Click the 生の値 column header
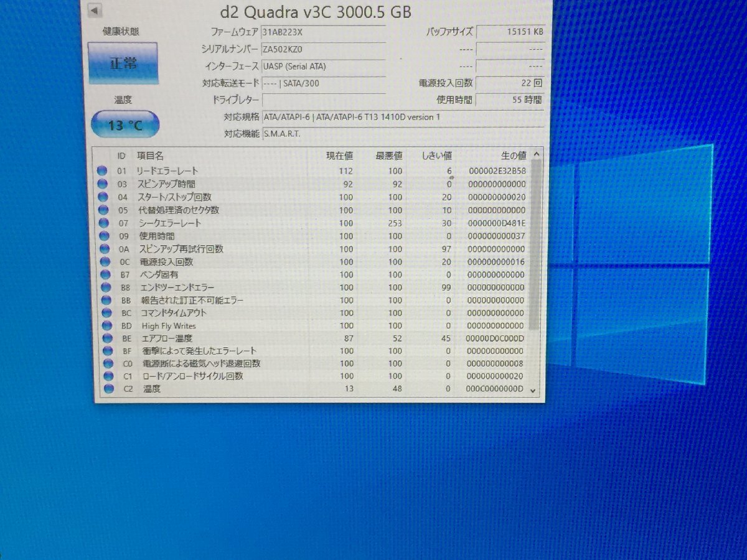The image size is (747, 560). [514, 156]
